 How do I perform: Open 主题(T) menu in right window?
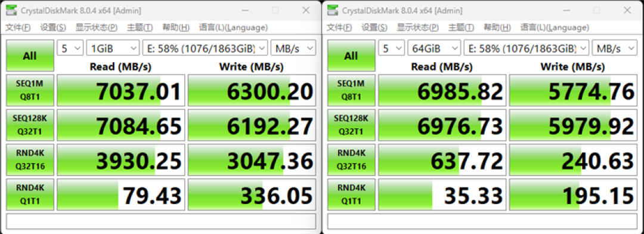(461, 27)
